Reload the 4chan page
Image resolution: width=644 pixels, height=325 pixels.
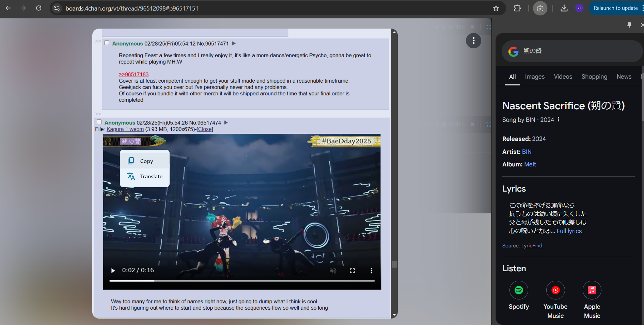39,8
